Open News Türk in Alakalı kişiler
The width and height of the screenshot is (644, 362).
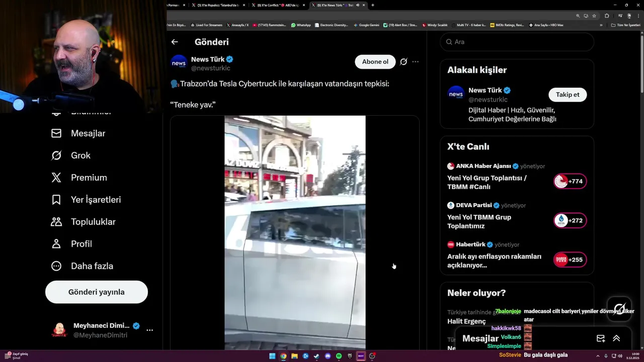tap(485, 90)
